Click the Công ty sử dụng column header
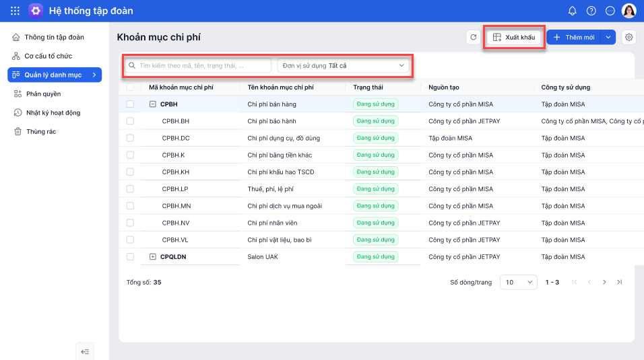This screenshot has height=360, width=644. pyautogui.click(x=566, y=87)
